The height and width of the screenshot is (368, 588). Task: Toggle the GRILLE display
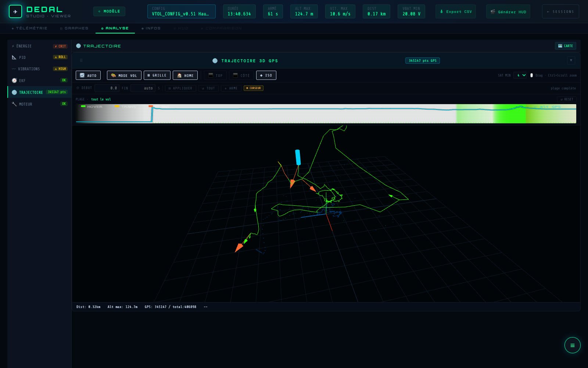click(157, 75)
